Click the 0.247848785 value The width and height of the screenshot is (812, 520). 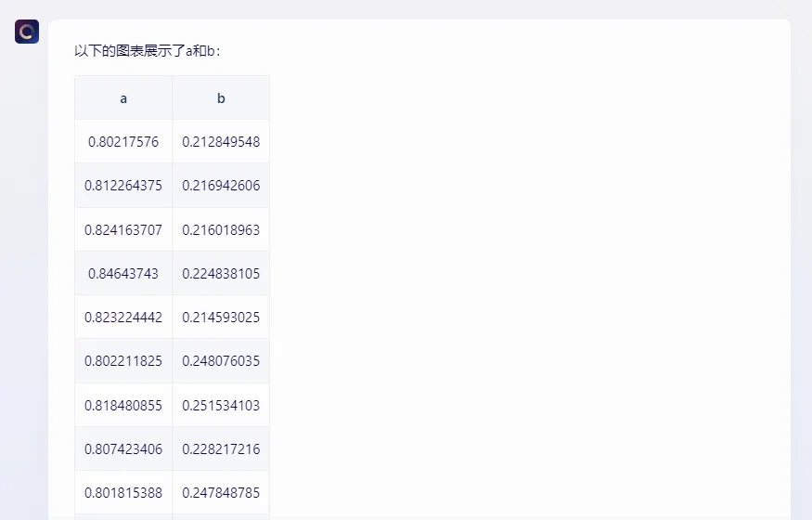tap(221, 492)
